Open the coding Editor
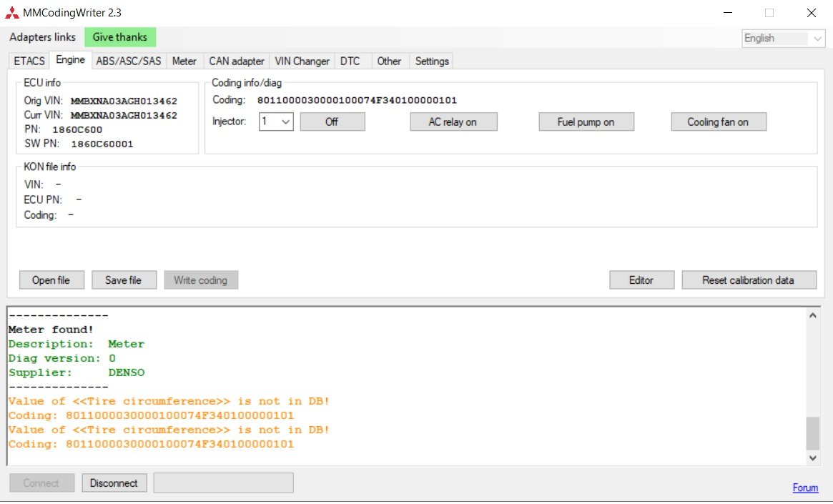Screen dimensions: 833x504 pyautogui.click(x=642, y=280)
